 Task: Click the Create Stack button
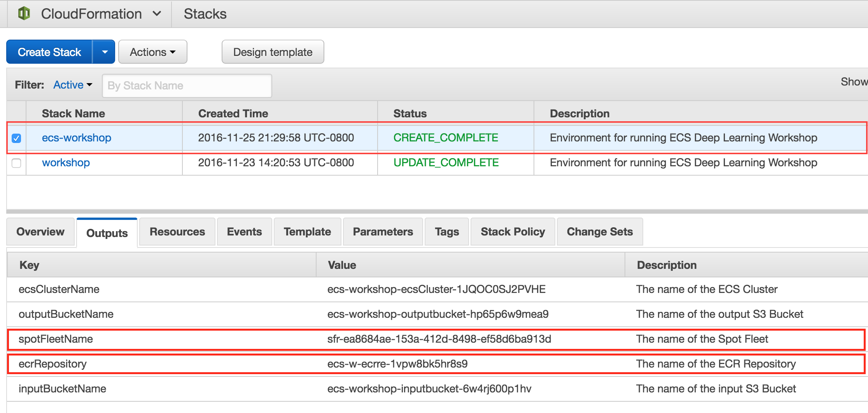click(49, 52)
